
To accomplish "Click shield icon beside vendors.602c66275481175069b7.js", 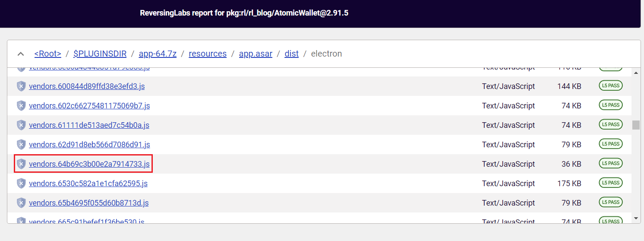I will tap(21, 106).
